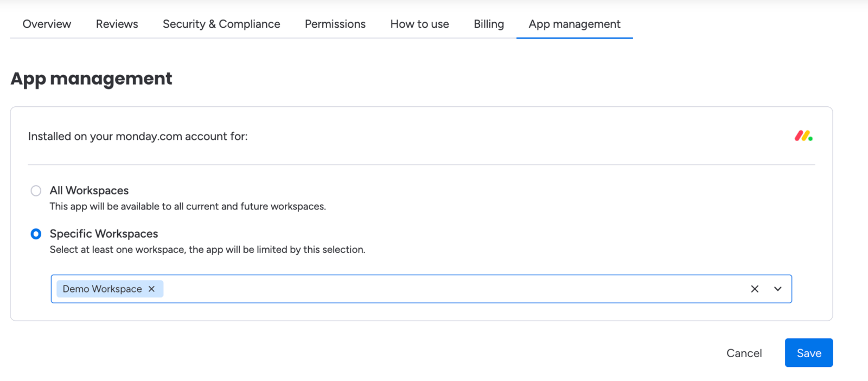This screenshot has width=868, height=381.
Task: Click the App management heading
Action: 91,79
